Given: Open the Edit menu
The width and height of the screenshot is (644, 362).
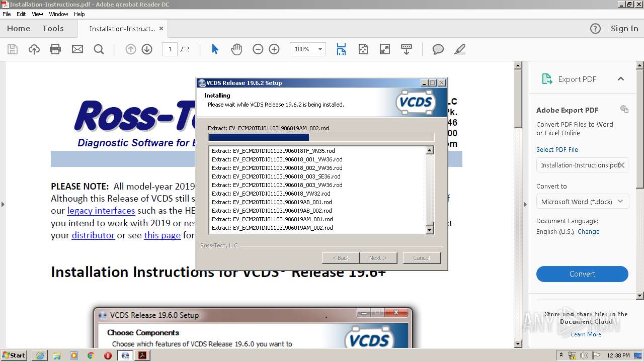Looking at the screenshot, I should click(21, 14).
